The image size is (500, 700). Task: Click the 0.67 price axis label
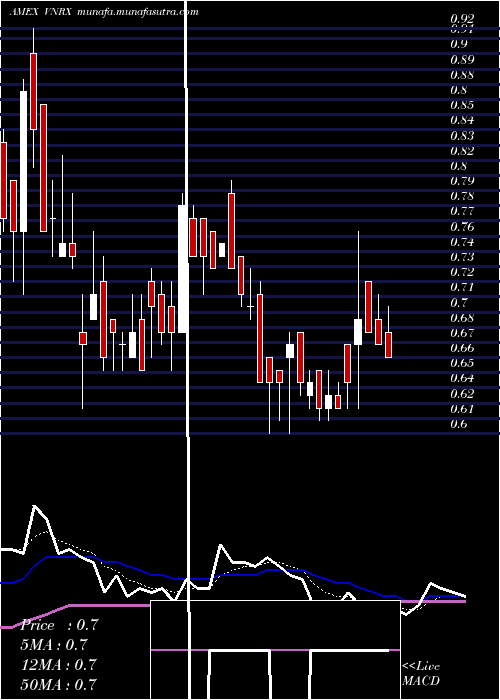462,333
